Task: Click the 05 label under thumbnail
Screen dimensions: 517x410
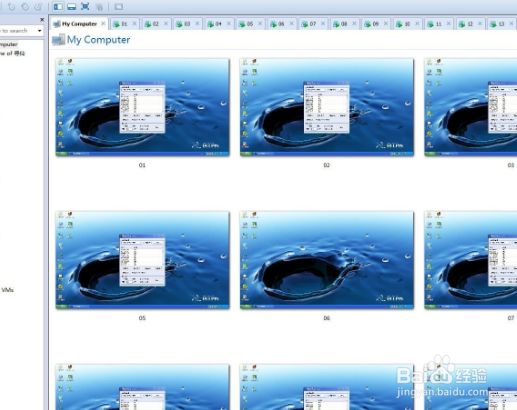Action: pos(142,318)
